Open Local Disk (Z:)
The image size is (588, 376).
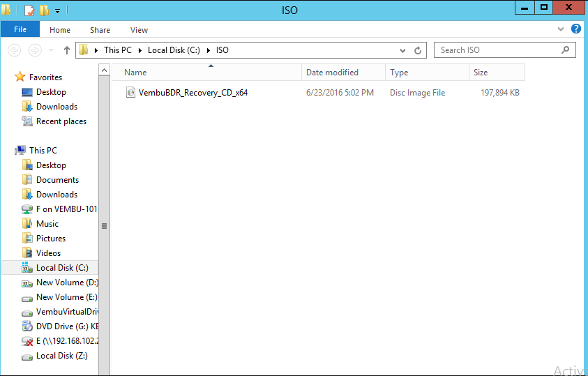(x=62, y=355)
